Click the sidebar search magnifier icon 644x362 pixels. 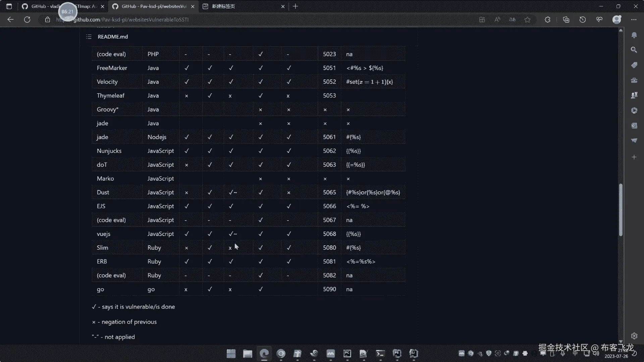pyautogui.click(x=634, y=50)
